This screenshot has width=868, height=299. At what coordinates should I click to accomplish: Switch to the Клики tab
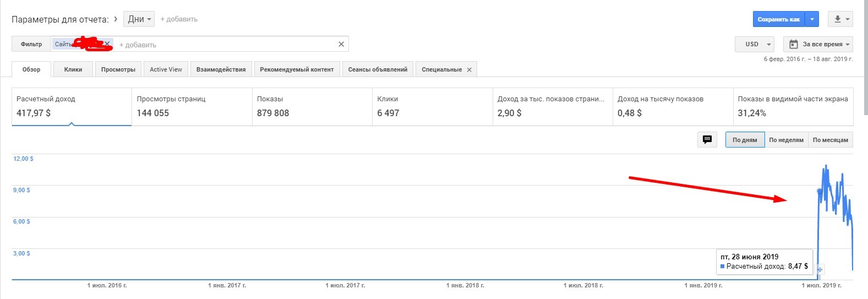(73, 69)
